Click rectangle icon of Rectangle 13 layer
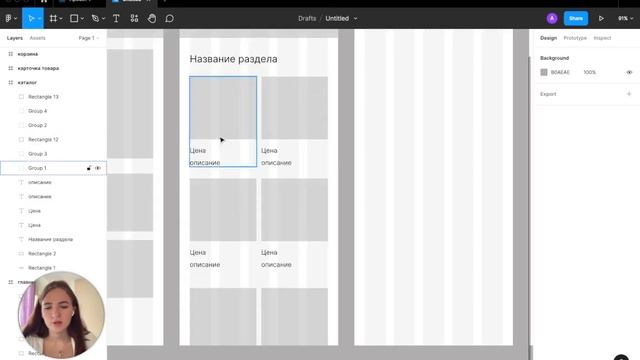Viewport: 640px width, 360px height. click(x=21, y=97)
